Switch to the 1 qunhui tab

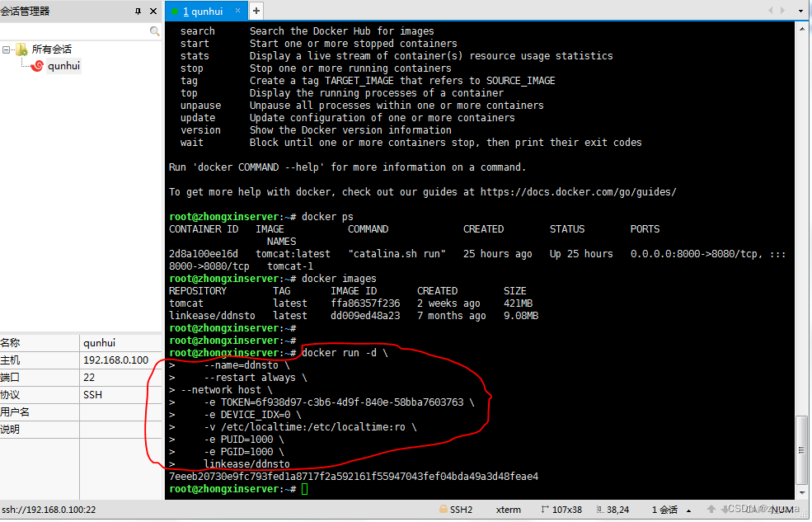[202, 11]
